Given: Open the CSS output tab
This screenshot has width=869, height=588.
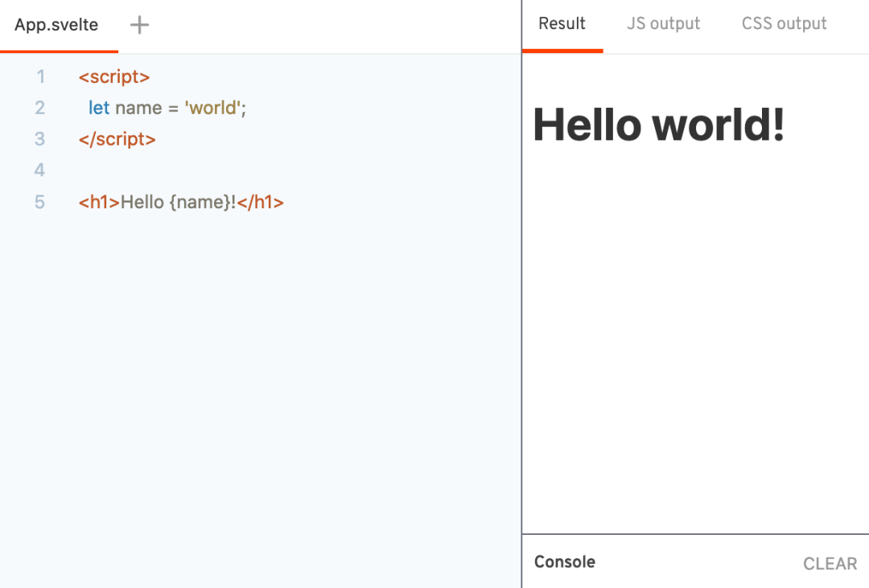Looking at the screenshot, I should [x=784, y=23].
